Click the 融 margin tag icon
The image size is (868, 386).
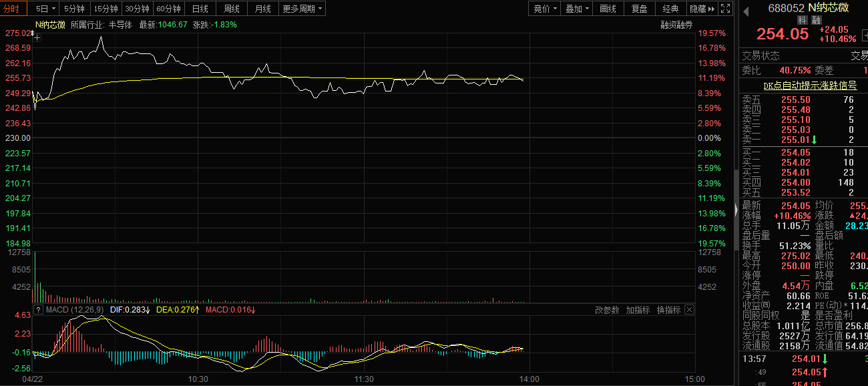(x=815, y=21)
